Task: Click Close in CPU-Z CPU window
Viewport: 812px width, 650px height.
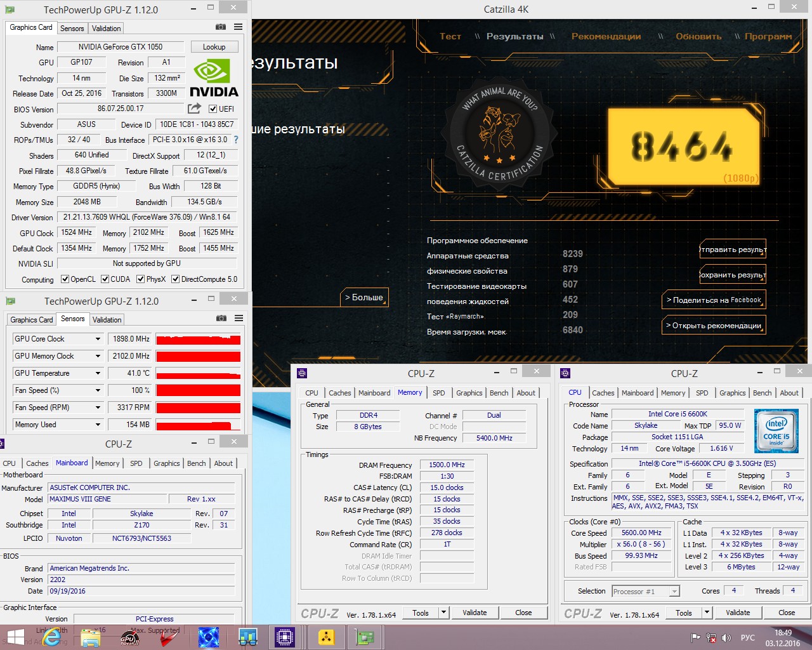Action: pyautogui.click(x=787, y=613)
